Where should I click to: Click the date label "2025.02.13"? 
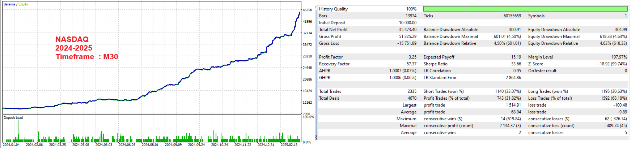click(x=289, y=145)
